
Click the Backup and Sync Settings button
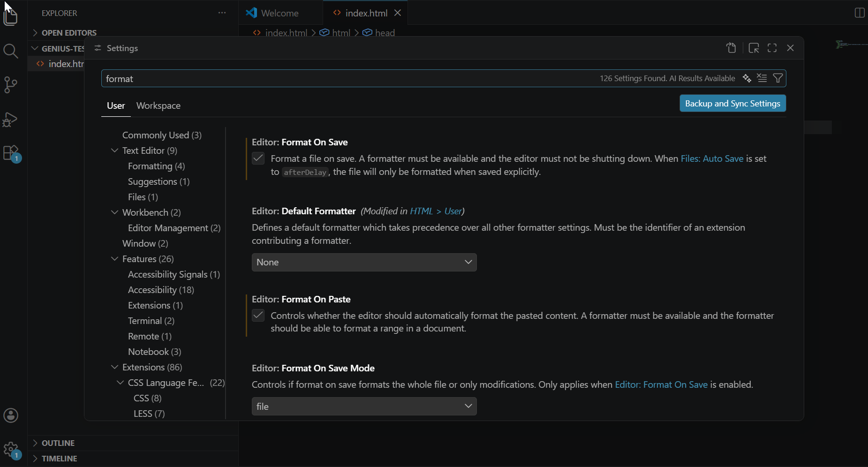tap(732, 104)
